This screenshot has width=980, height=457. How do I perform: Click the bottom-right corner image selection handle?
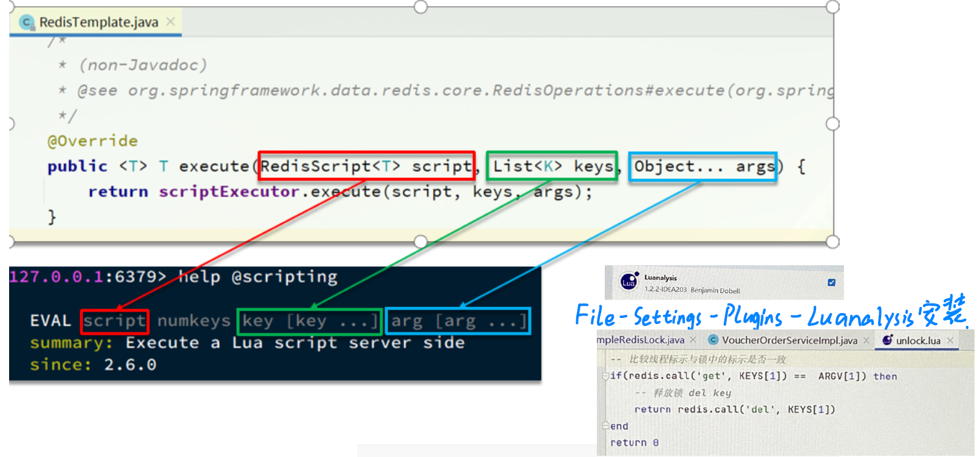point(833,242)
